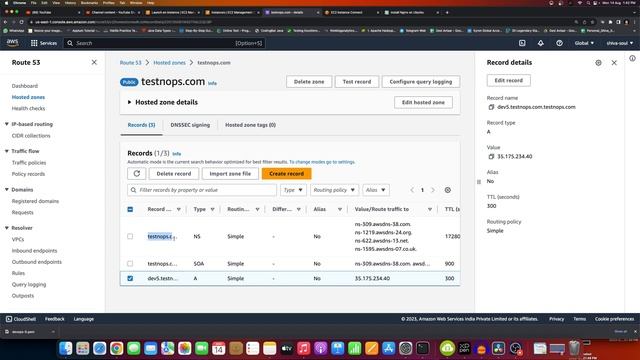Select the SOA record checkbox

pos(130,264)
